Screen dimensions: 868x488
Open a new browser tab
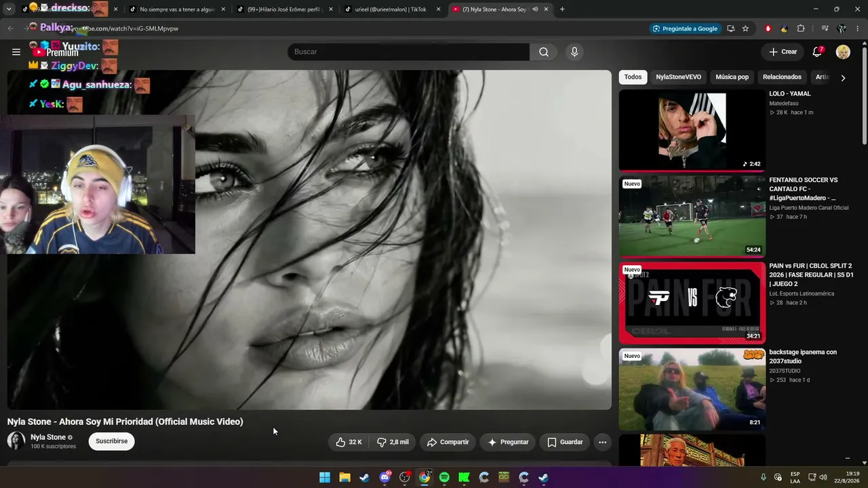(x=562, y=9)
